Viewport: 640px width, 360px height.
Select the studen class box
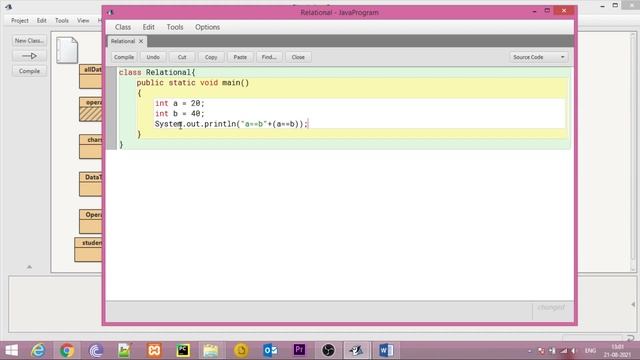(88, 250)
